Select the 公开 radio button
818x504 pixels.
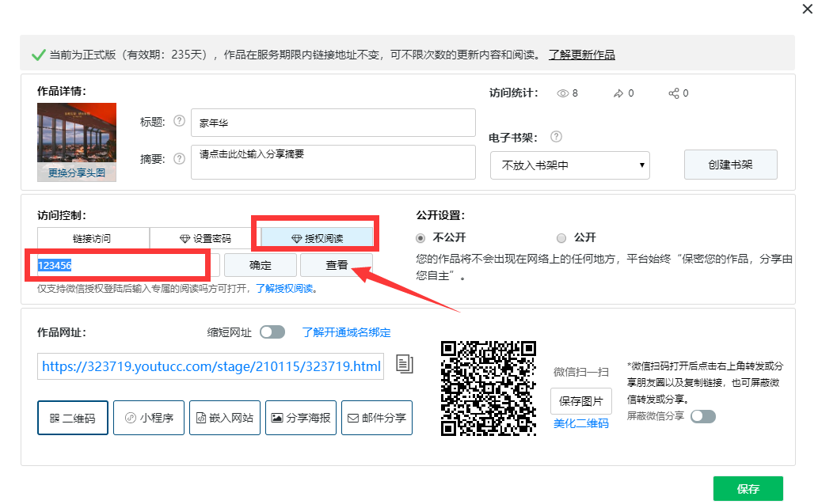point(561,237)
